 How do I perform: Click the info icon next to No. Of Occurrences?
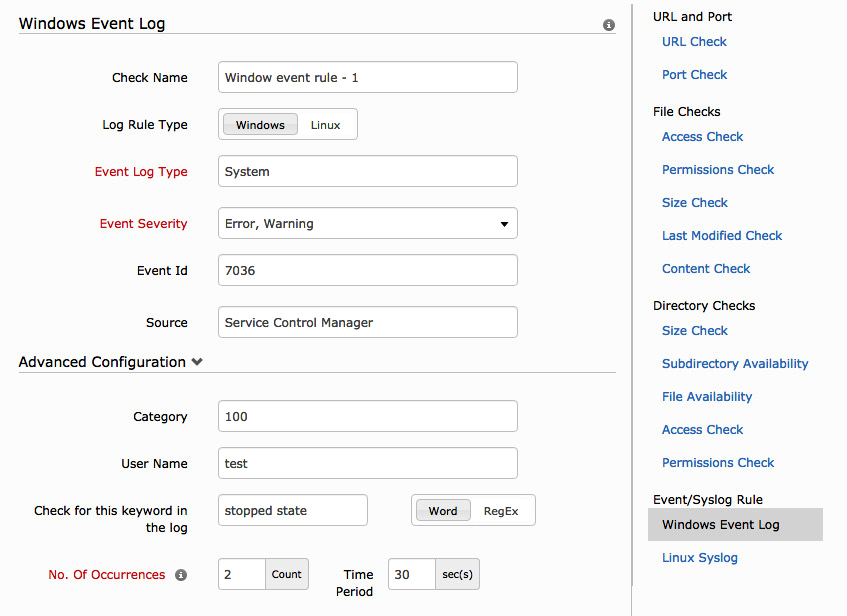[x=181, y=575]
